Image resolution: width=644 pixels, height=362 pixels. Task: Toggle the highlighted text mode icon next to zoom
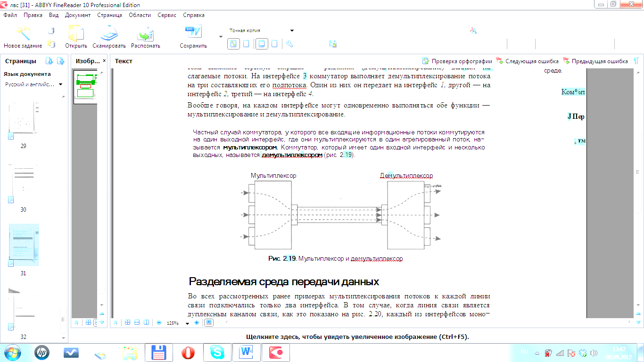tap(208, 323)
